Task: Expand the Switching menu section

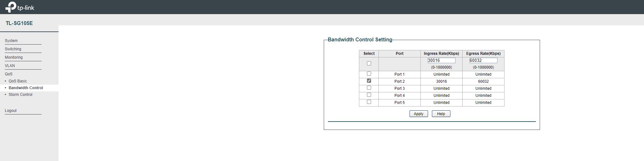Action: tap(13, 49)
